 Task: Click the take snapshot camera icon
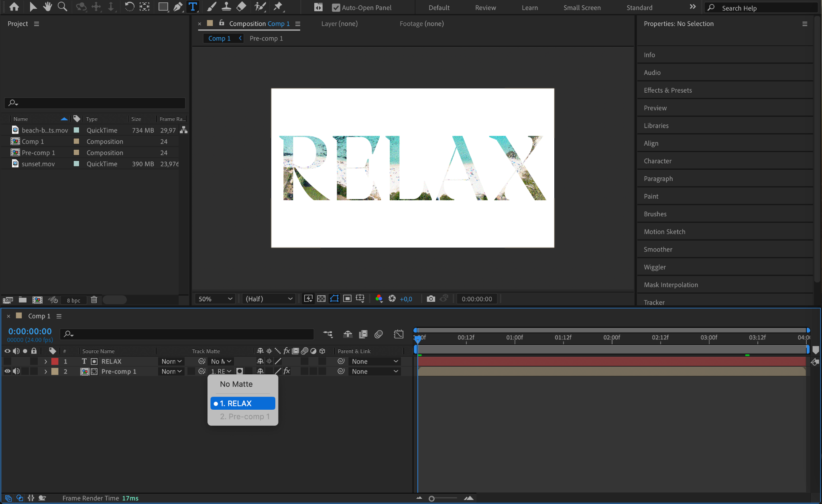coord(431,299)
